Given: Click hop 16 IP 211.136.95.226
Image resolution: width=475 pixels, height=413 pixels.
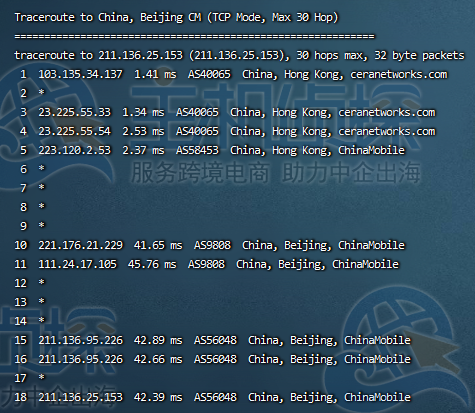Looking at the screenshot, I should [80, 359].
